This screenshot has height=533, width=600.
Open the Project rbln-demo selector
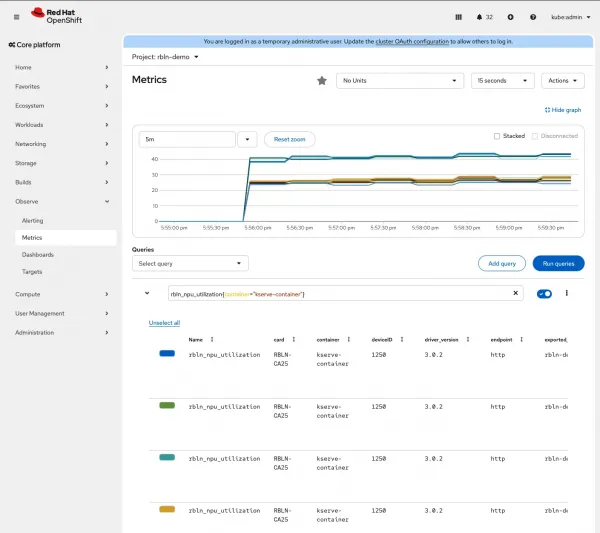(165, 57)
